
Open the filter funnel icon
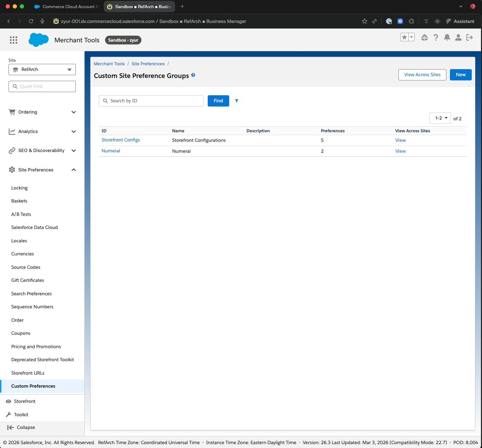click(237, 101)
